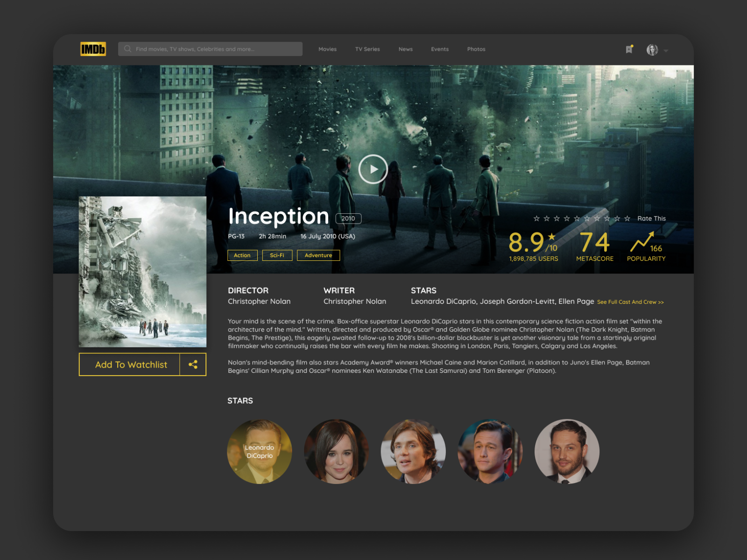The height and width of the screenshot is (560, 747).
Task: Open the Inception poster image
Action: click(142, 272)
